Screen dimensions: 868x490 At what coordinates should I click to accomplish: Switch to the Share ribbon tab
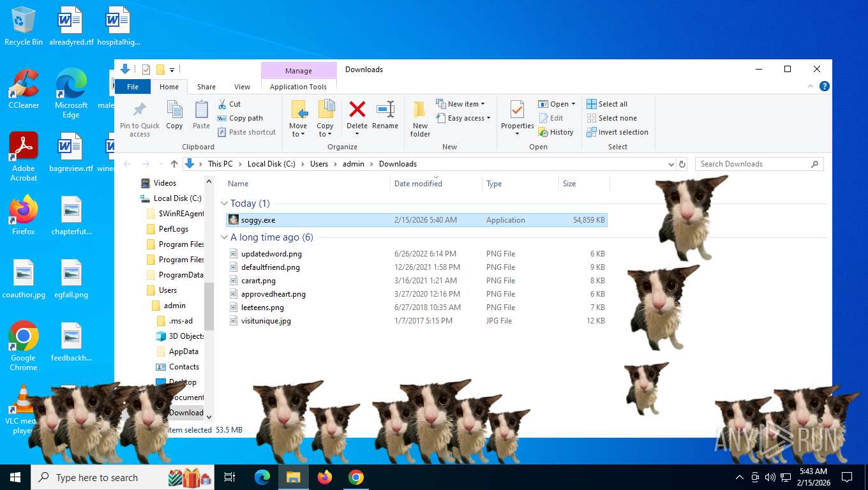pyautogui.click(x=206, y=87)
